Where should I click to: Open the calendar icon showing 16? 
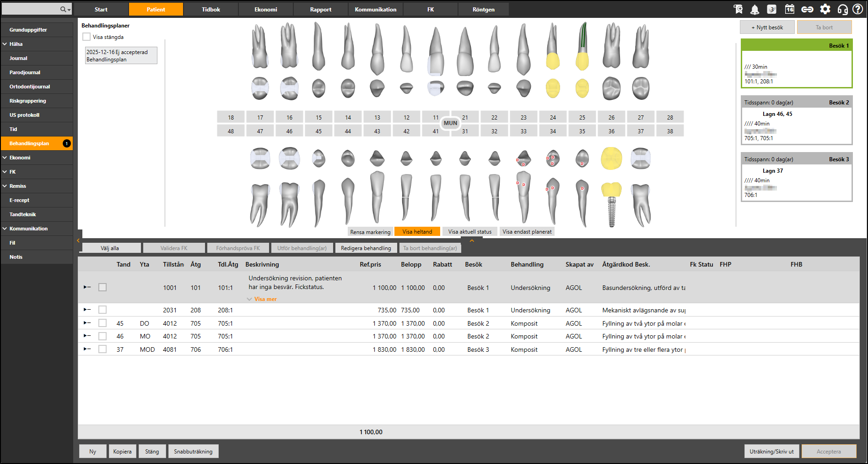(x=789, y=10)
